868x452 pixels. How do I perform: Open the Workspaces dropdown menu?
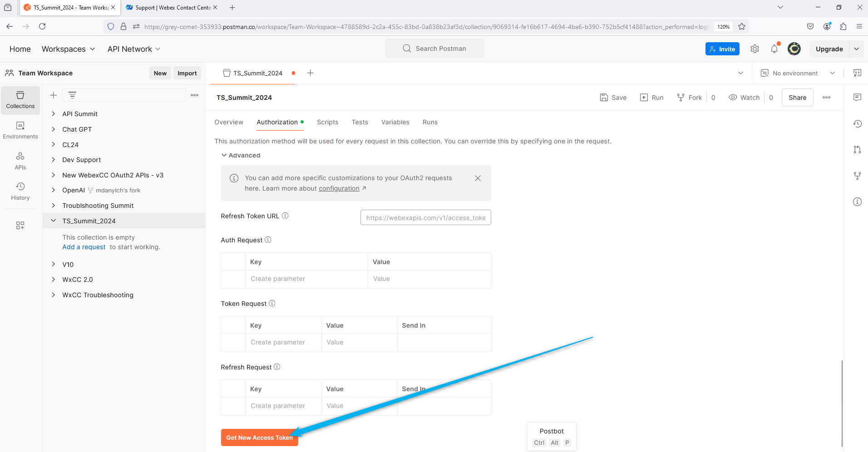pyautogui.click(x=69, y=49)
